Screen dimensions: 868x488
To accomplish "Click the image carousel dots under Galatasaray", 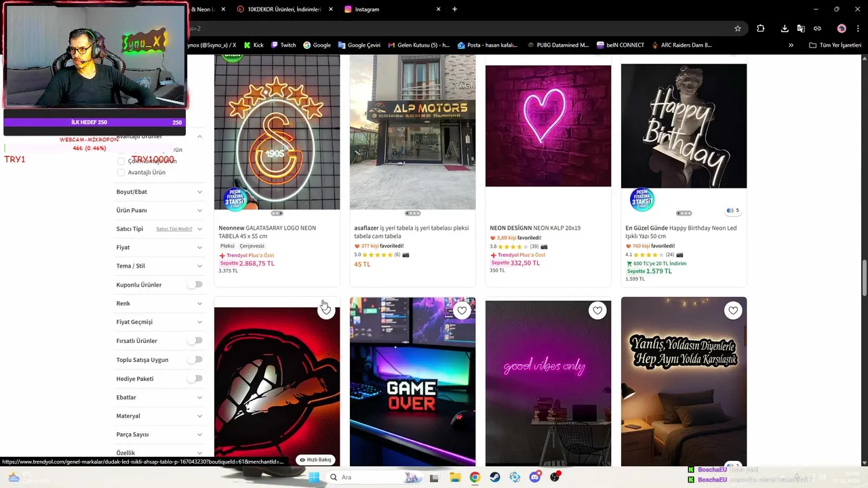I will (x=277, y=213).
